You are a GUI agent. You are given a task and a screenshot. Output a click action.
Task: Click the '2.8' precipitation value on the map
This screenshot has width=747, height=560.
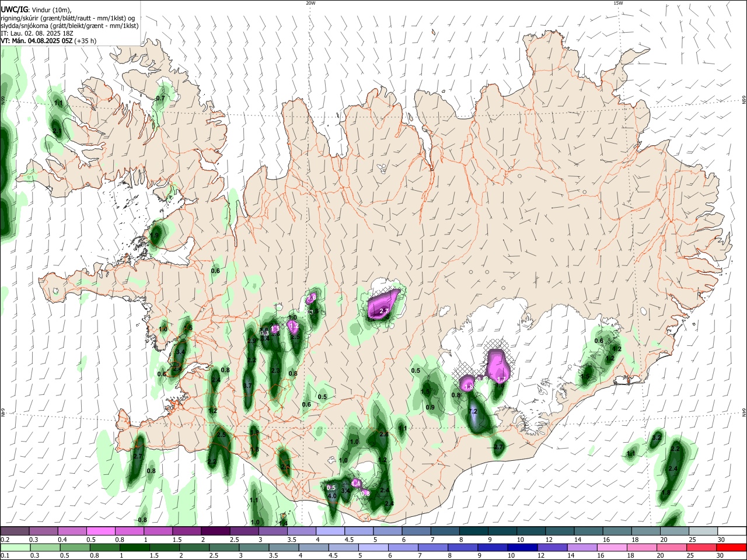pos(384,435)
